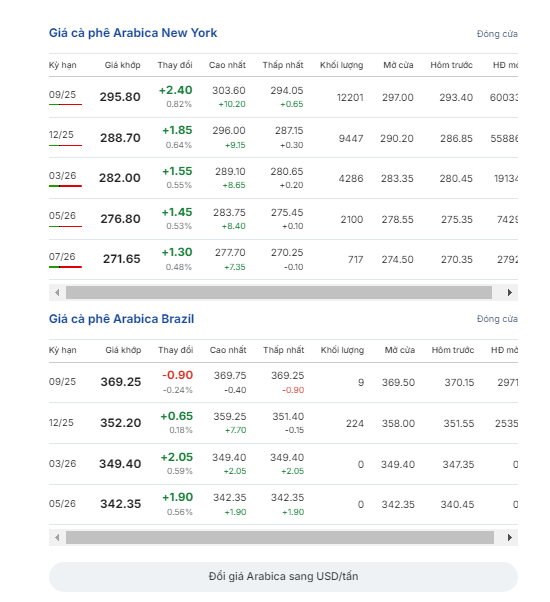Click Brazil matched price 342.35

point(121,504)
